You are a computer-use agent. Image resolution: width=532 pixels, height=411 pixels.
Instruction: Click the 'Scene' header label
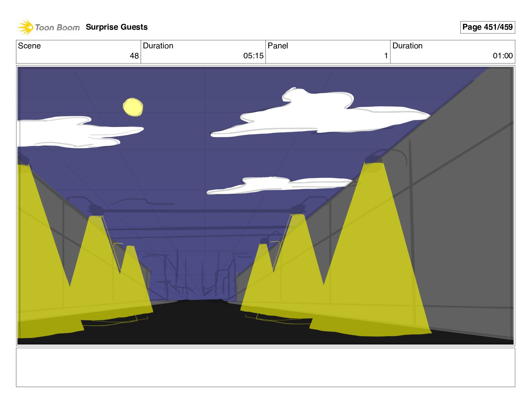pyautogui.click(x=29, y=46)
